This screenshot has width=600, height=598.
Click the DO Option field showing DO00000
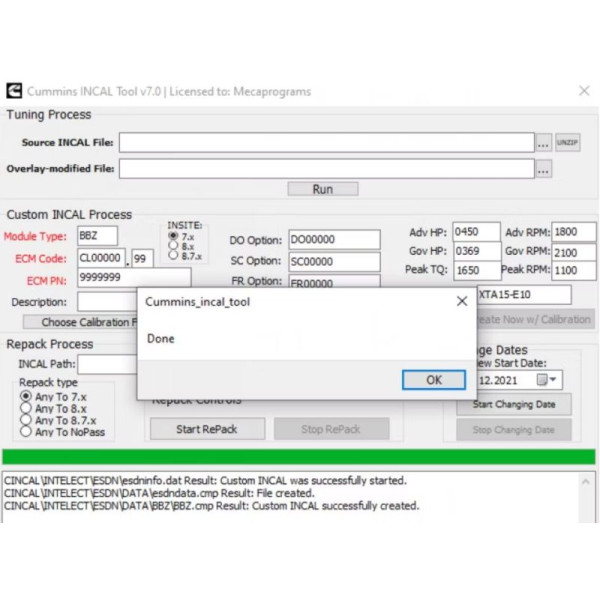334,240
